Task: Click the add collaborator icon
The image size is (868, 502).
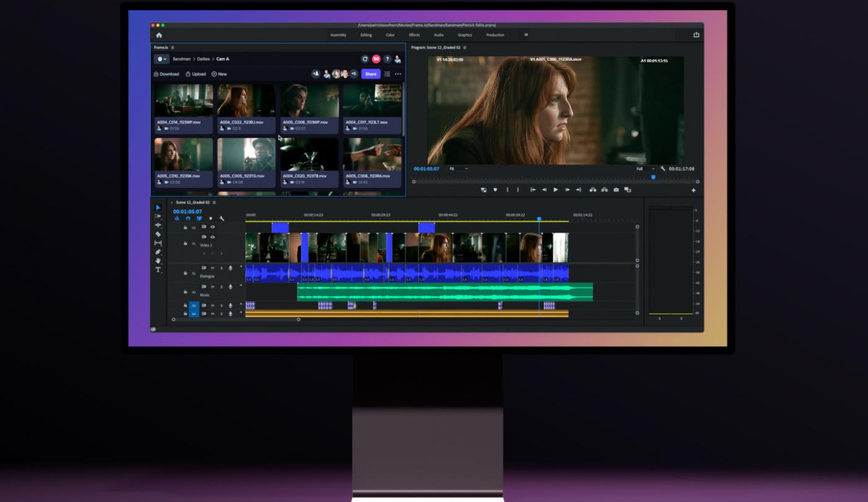Action: [316, 74]
